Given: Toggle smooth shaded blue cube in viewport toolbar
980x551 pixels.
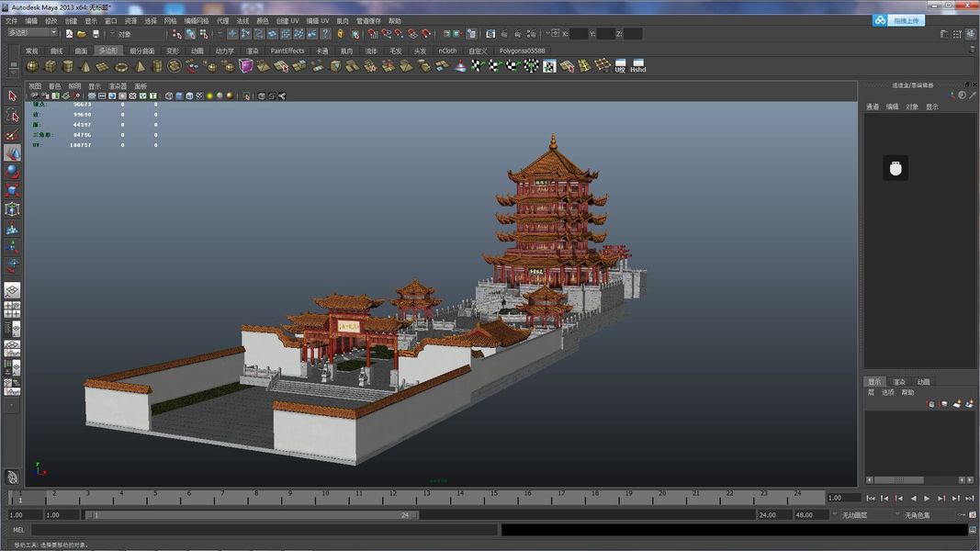Looking at the screenshot, I should 179,96.
